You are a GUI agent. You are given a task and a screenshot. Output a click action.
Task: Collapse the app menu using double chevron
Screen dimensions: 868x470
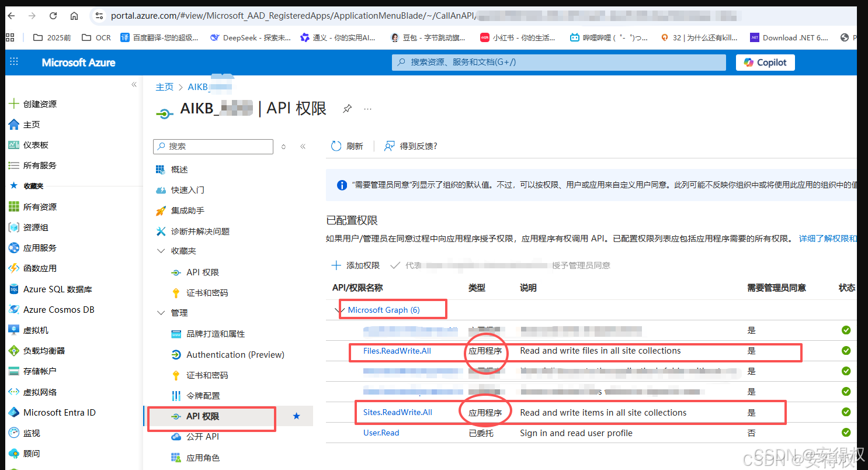tap(303, 146)
